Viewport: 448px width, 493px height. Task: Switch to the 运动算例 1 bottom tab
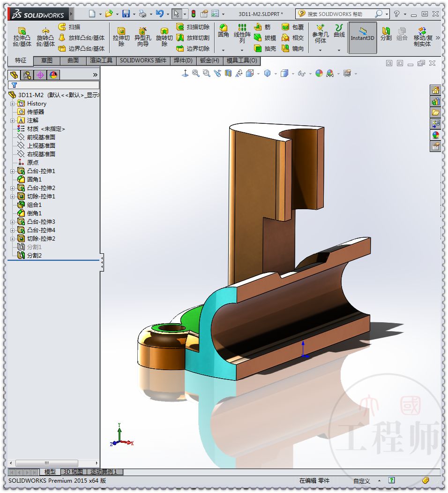pos(104,471)
